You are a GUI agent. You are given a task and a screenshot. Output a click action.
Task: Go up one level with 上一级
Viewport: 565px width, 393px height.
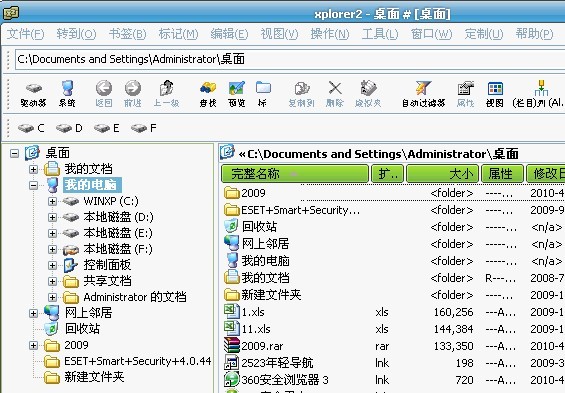(x=166, y=94)
